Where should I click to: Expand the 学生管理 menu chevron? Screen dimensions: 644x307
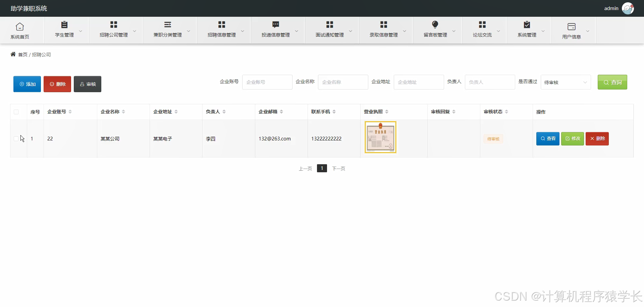pyautogui.click(x=80, y=31)
